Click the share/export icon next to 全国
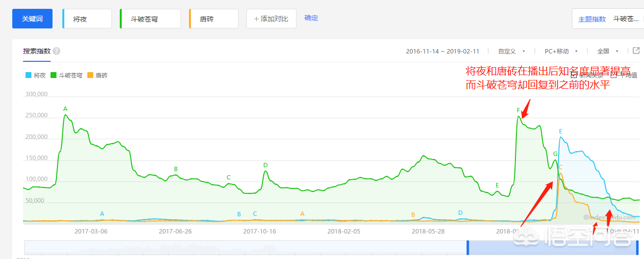Viewport: 644px width, 259px height. pyautogui.click(x=636, y=51)
